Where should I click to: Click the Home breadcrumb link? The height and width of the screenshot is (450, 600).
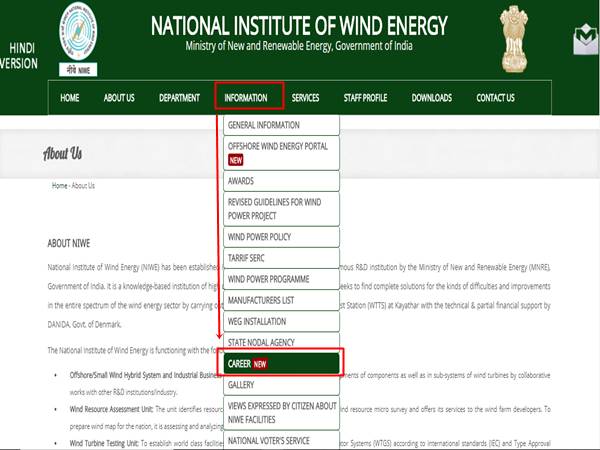click(x=59, y=186)
